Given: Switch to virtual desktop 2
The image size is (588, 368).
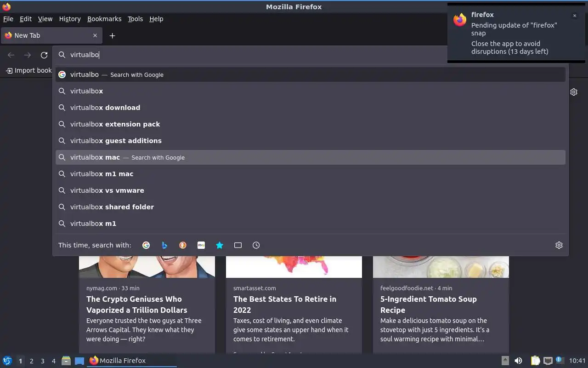Looking at the screenshot, I should pos(31,361).
